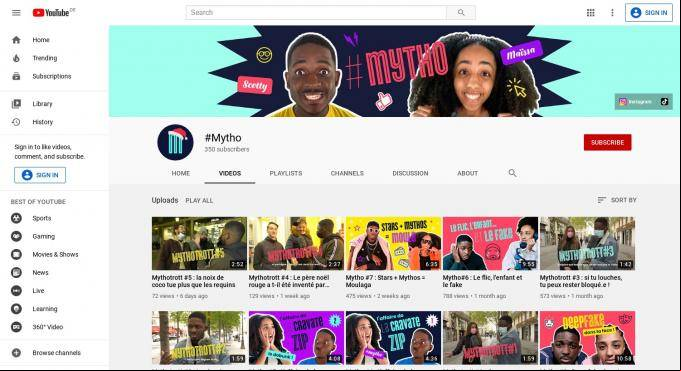681x371 pixels.
Task: Click title 'Mytho #7 : Stars + Mythos = Moulaga'
Action: point(385,281)
